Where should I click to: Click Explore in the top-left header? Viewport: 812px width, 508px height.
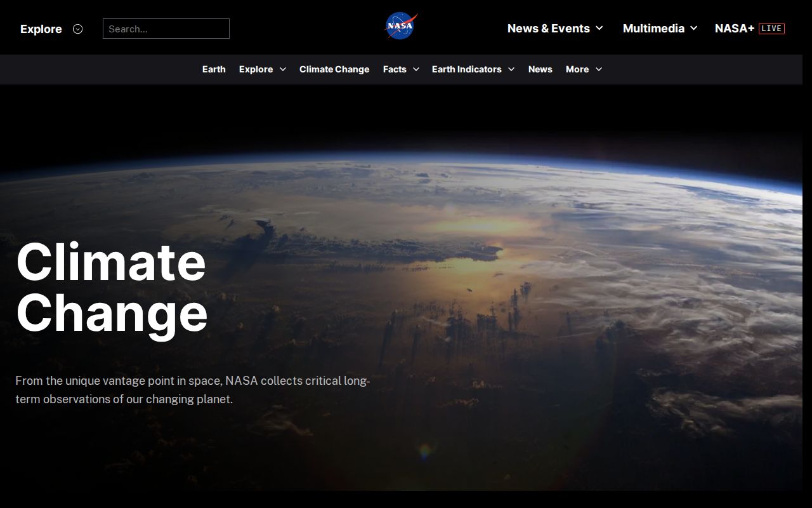pos(41,29)
